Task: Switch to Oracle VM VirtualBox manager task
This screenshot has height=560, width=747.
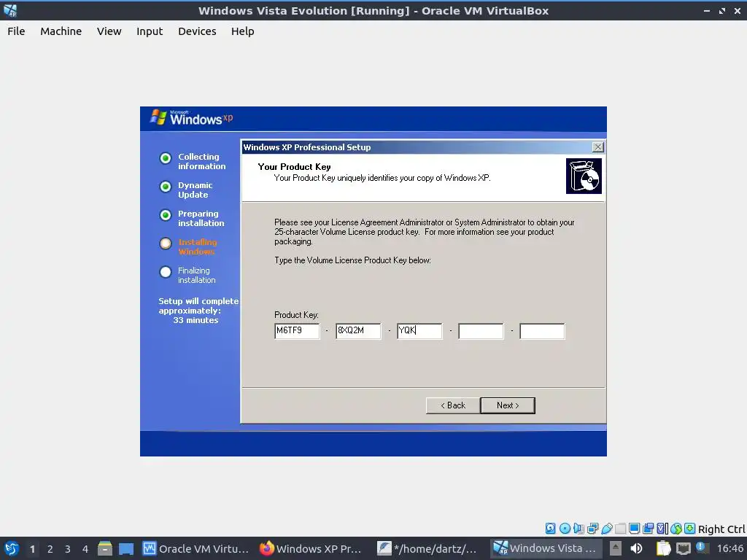Action: [x=196, y=548]
